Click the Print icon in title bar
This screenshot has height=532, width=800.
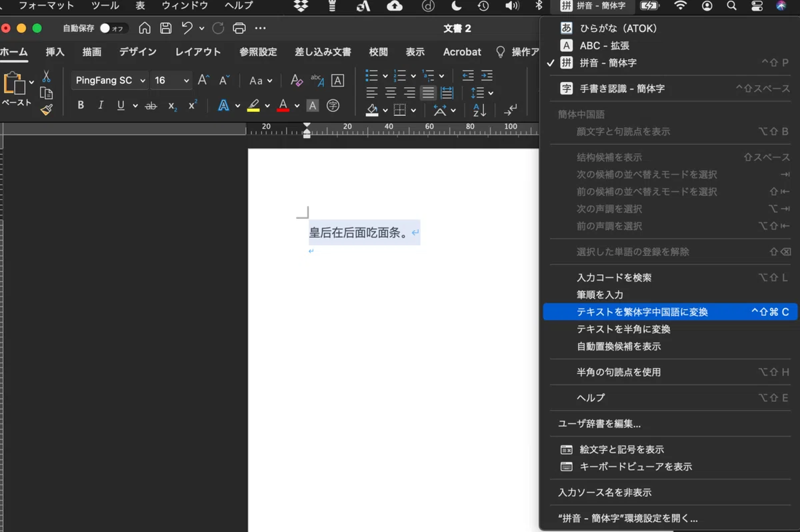click(x=239, y=28)
